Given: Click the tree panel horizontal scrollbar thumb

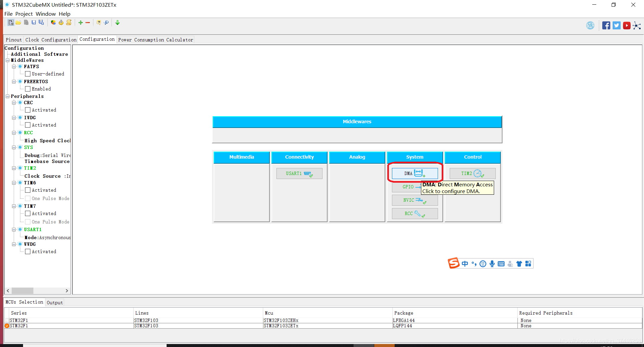Looking at the screenshot, I should [x=22, y=291].
